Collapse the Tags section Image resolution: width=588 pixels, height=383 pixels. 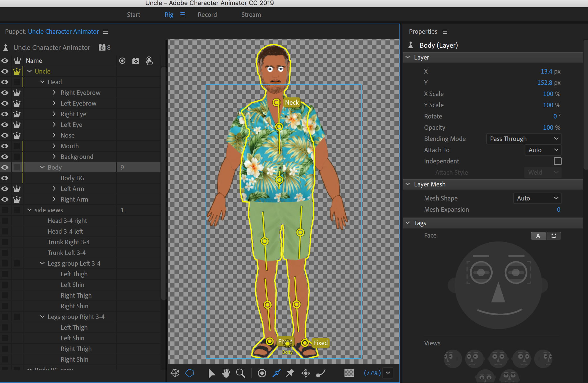pyautogui.click(x=408, y=223)
